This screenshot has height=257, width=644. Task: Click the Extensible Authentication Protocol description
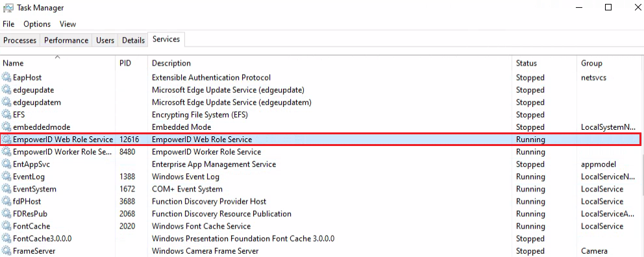(211, 78)
